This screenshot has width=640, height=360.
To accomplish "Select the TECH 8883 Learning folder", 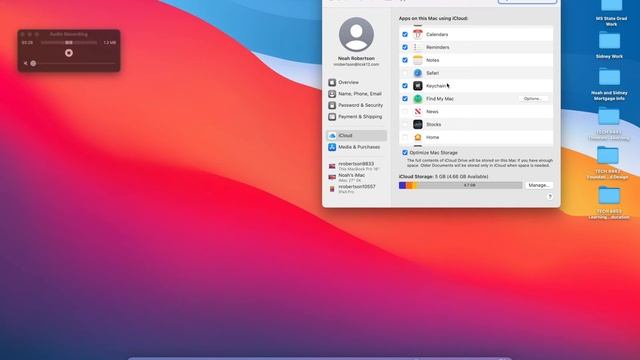I will (x=609, y=203).
